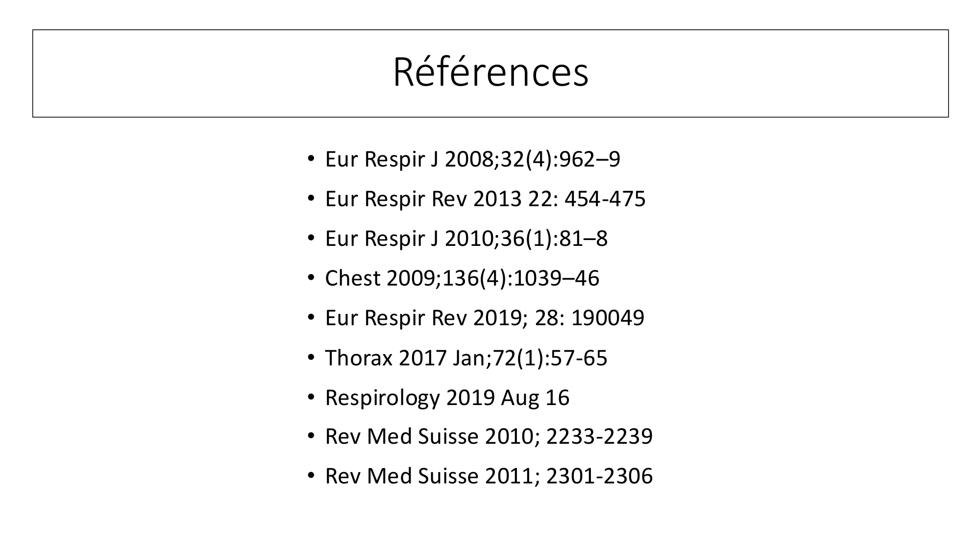Viewport: 980px width, 551px height.
Task: Click the bullet before Eur Respir J 2008
Action: [310, 159]
